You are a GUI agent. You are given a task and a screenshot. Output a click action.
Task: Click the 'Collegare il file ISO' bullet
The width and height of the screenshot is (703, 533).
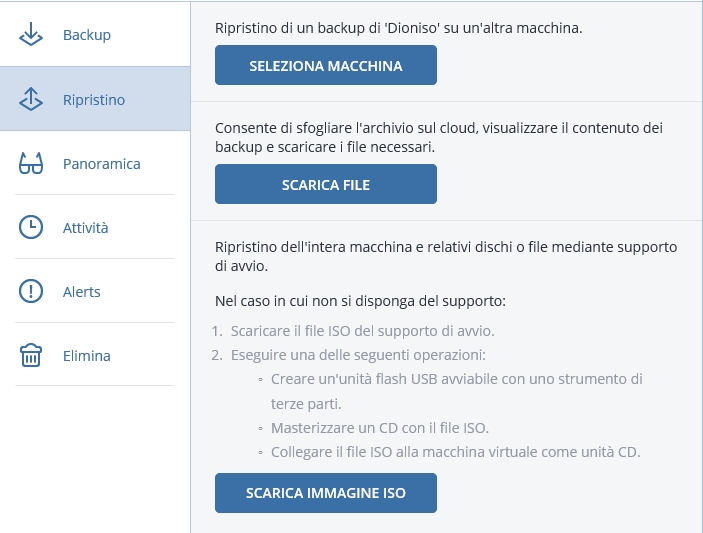pyautogui.click(x=456, y=452)
